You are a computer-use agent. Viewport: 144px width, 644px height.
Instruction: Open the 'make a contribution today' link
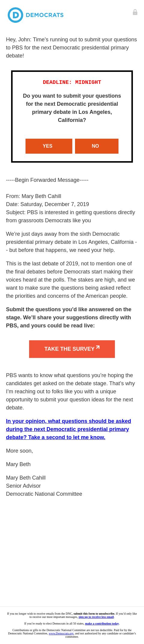point(102,623)
